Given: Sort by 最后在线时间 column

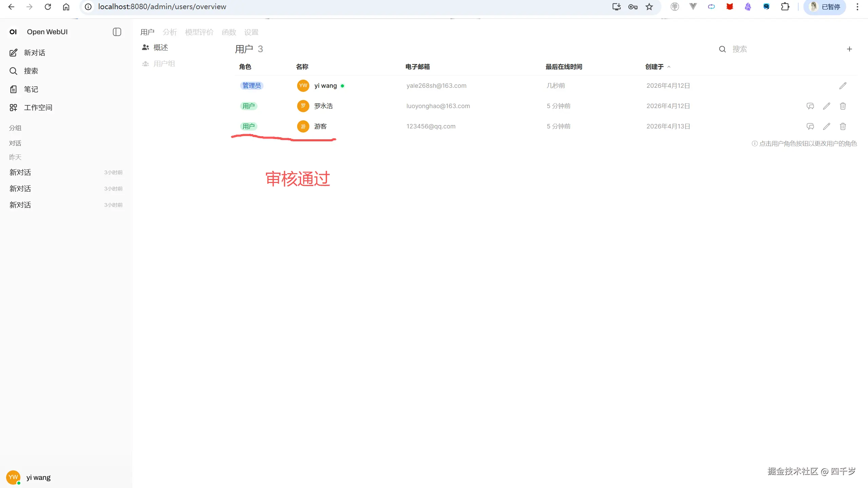Looking at the screenshot, I should (x=563, y=67).
